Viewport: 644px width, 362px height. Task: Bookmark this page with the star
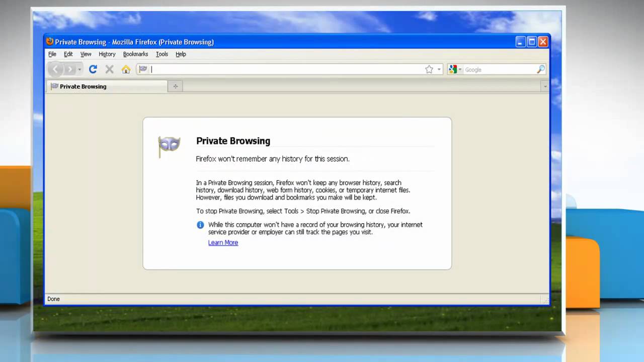(x=429, y=69)
